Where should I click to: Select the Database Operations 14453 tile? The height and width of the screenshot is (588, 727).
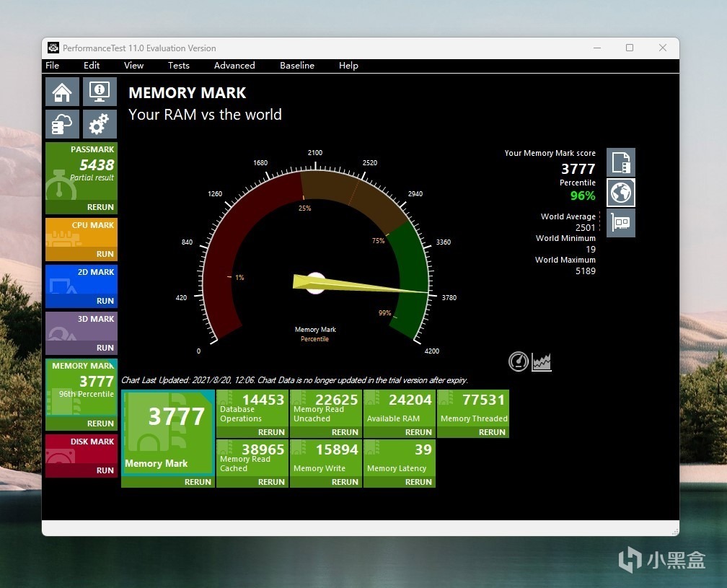tap(252, 408)
